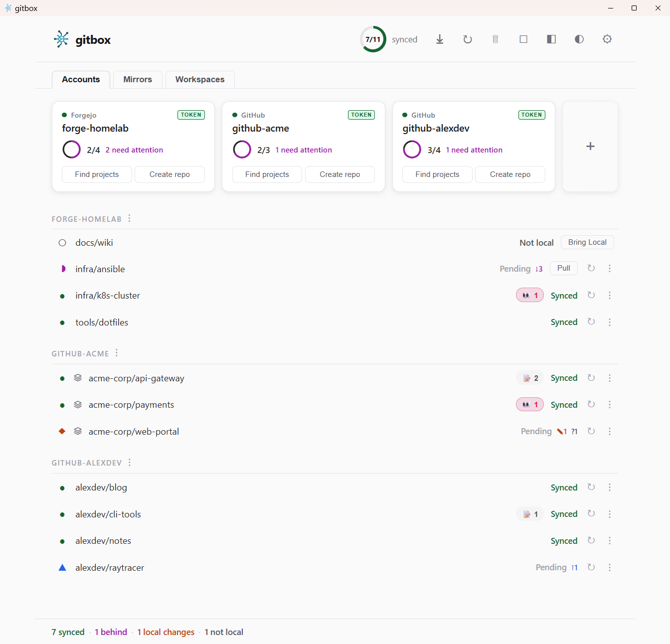Open settings with the gear icon
This screenshot has height=644, width=670.
pyautogui.click(x=607, y=39)
